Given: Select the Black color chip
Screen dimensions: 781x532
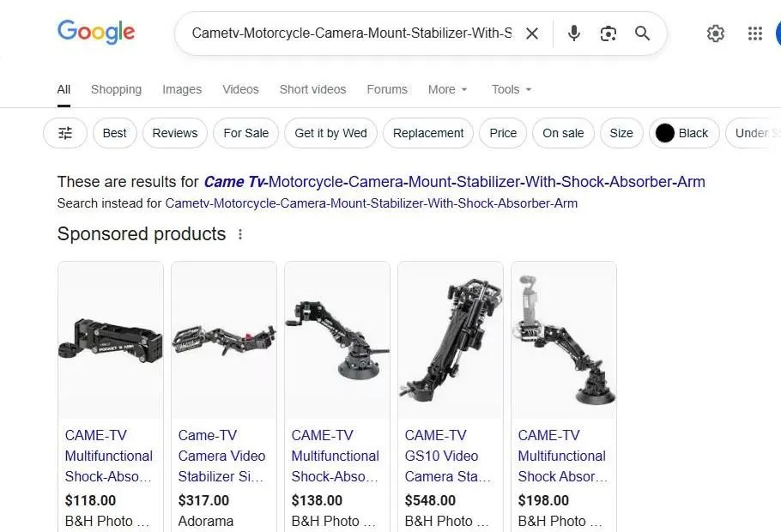Looking at the screenshot, I should (684, 133).
